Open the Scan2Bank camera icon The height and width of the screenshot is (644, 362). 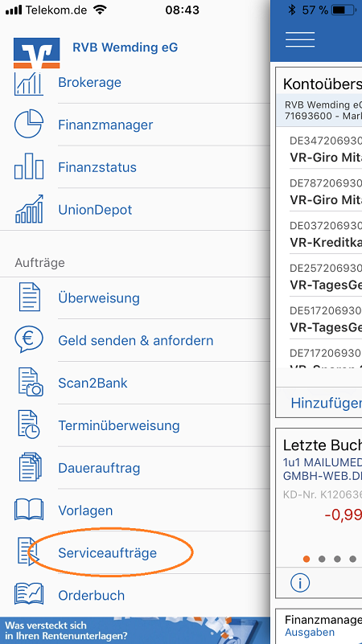coord(31,383)
